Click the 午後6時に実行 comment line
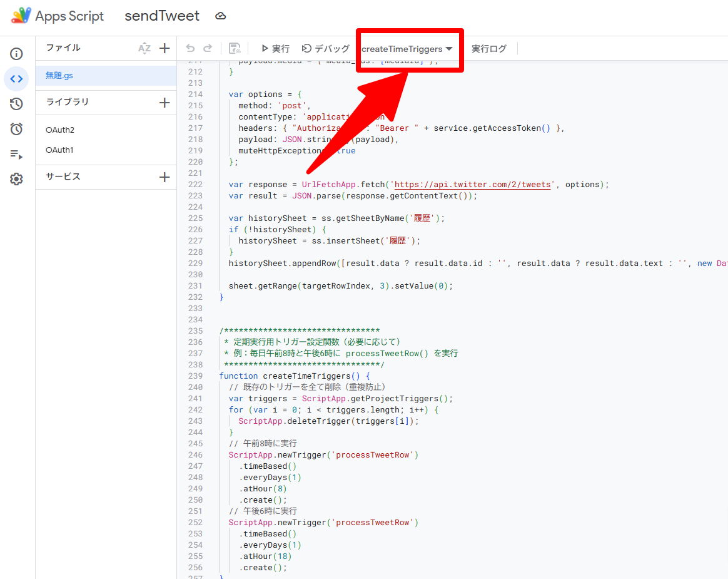This screenshot has height=579, width=728. pos(263,511)
